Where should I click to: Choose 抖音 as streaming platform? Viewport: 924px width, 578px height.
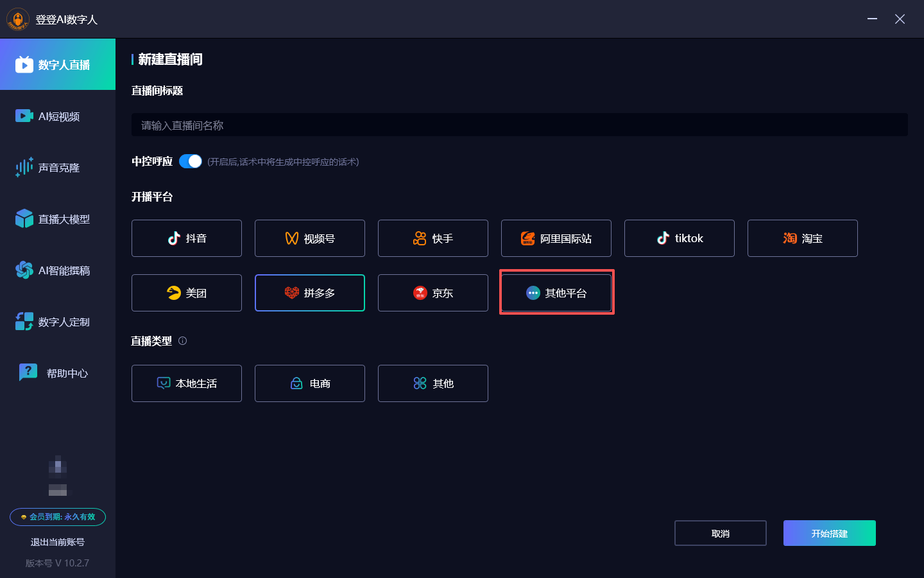(x=187, y=238)
